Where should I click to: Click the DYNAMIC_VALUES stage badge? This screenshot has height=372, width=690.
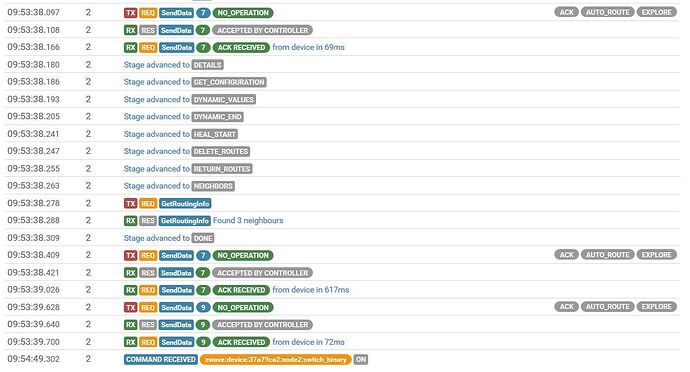(224, 99)
